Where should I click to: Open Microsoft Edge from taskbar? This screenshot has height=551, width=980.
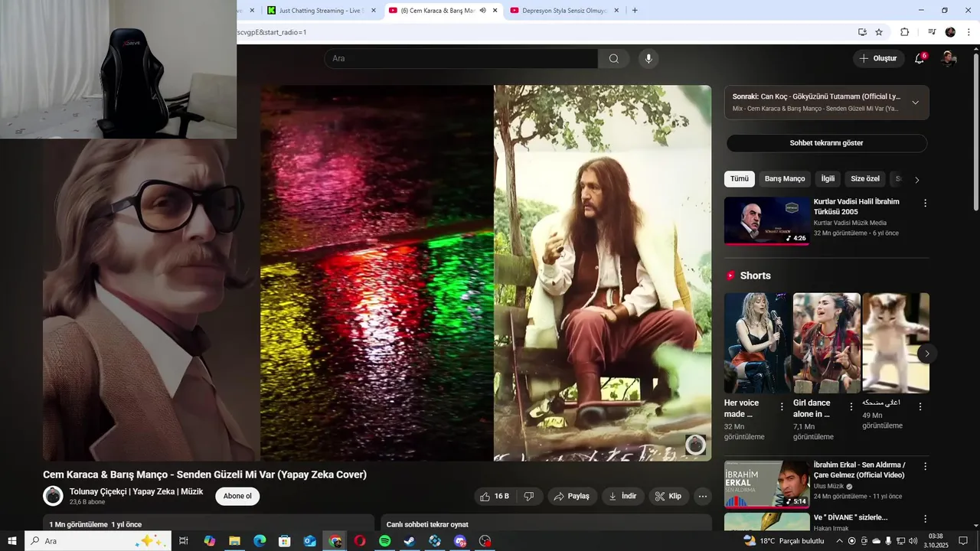(260, 541)
